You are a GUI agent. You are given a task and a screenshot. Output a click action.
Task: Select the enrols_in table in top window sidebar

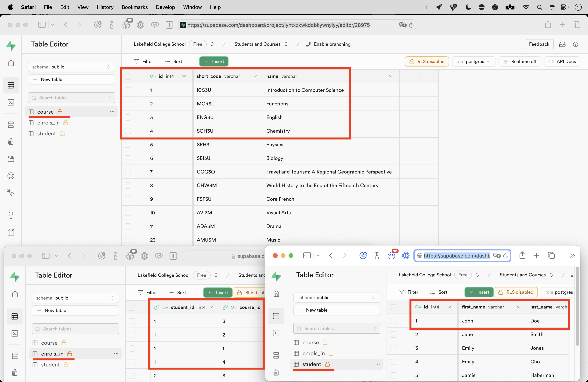[x=48, y=123]
